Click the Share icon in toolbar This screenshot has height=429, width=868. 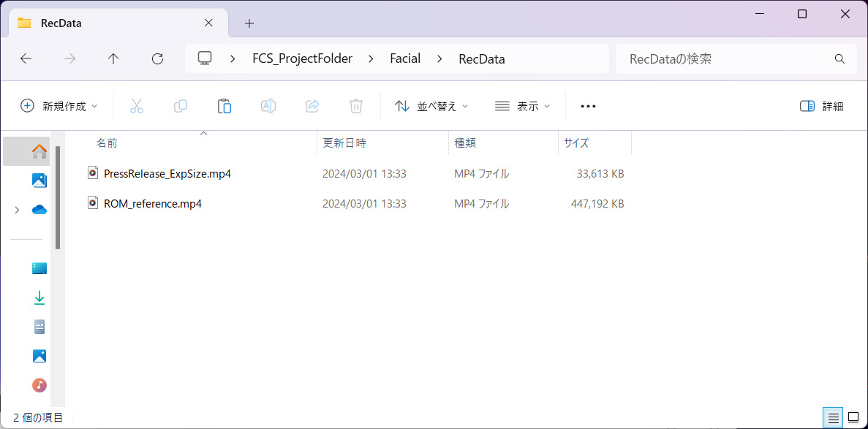(312, 106)
